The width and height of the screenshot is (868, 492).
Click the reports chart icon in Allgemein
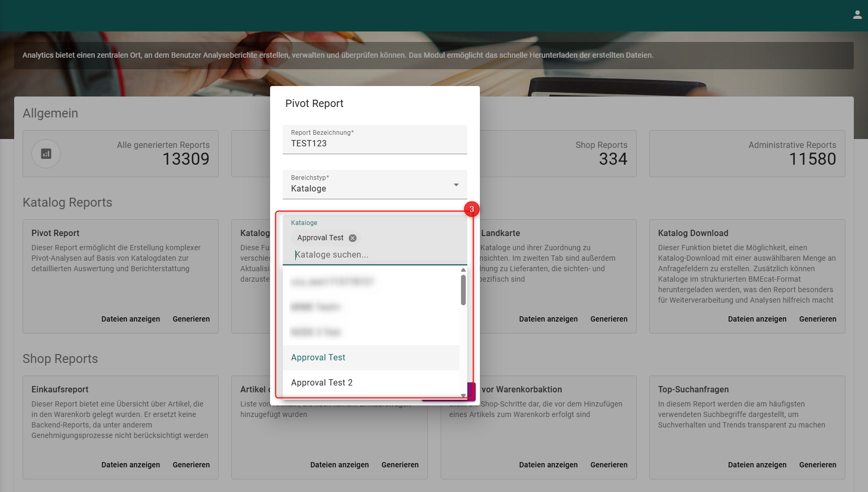46,154
